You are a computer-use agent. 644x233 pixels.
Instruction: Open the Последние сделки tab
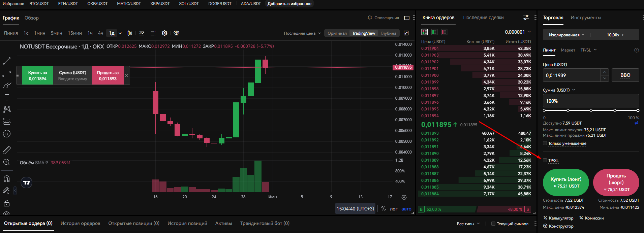pos(483,18)
